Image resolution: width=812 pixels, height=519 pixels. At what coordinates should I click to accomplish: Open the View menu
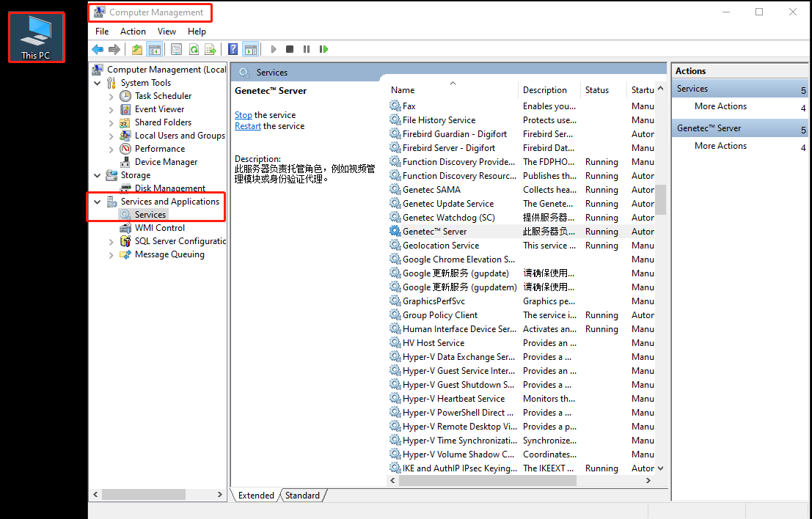click(x=167, y=32)
